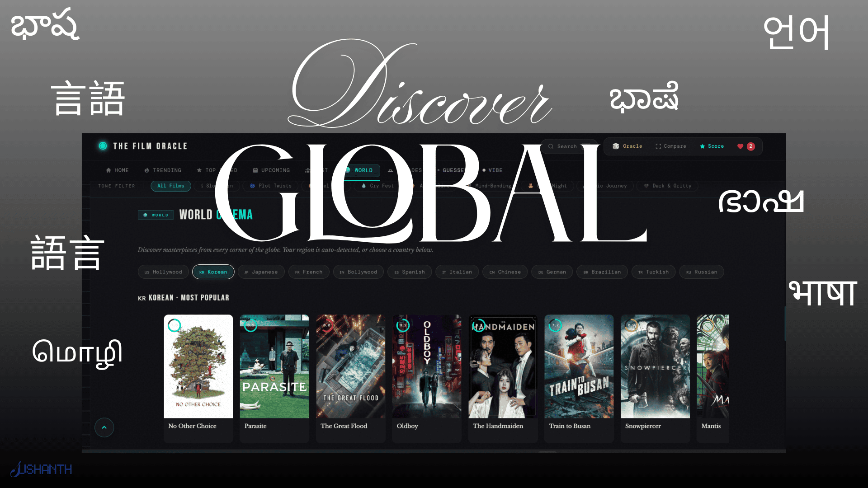Image resolution: width=868 pixels, height=488 pixels.
Task: Click The Film Oracle logo dot
Action: (103, 146)
